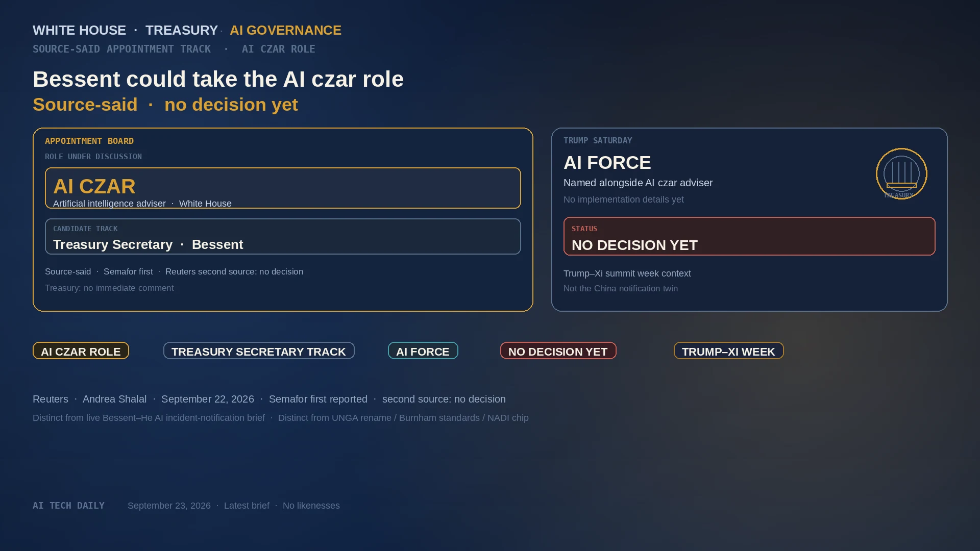This screenshot has width=980, height=551.
Task: Open the Candidate Track 'Treasury Secretary · Bessent' box
Action: pos(283,237)
